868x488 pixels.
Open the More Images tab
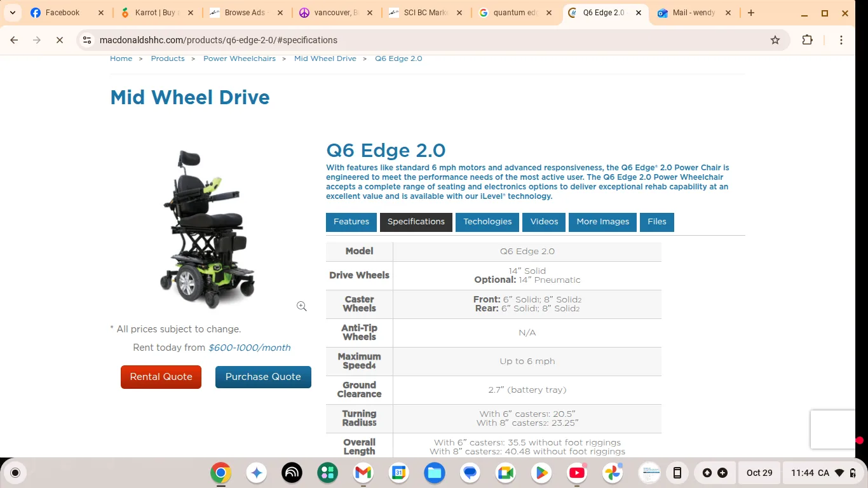pyautogui.click(x=602, y=222)
